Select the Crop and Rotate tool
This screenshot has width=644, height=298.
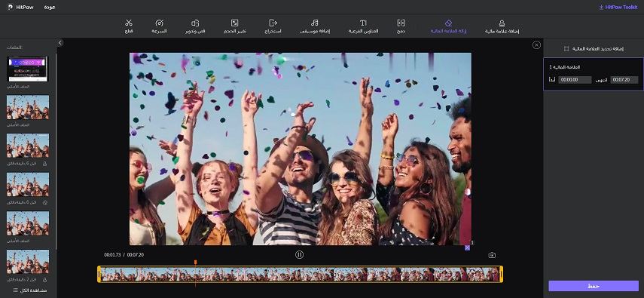195,26
